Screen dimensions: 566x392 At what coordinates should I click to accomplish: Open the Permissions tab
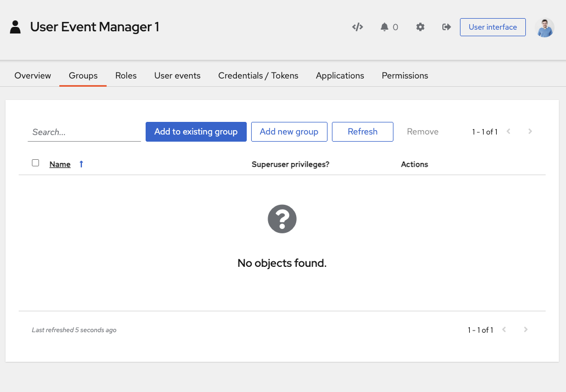405,76
